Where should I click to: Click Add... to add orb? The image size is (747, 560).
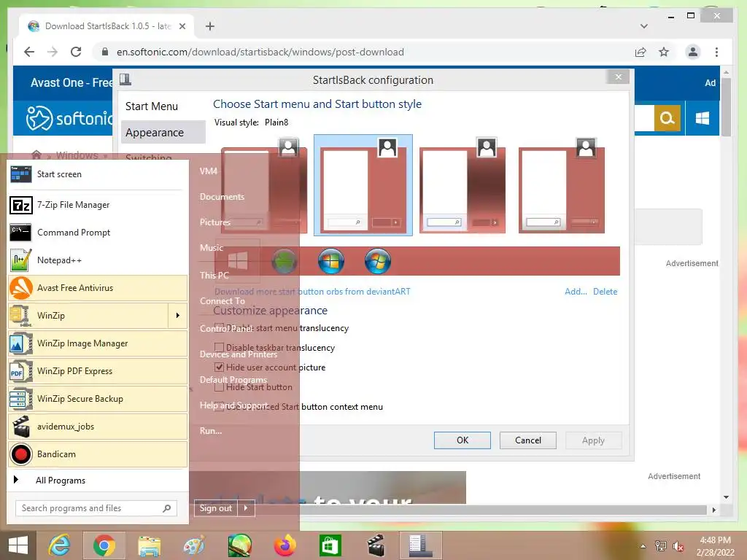coord(576,292)
